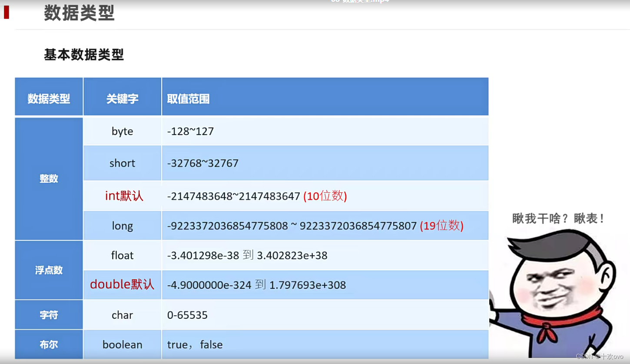
Task: Click the 基本数据类型 section heading
Action: (83, 55)
